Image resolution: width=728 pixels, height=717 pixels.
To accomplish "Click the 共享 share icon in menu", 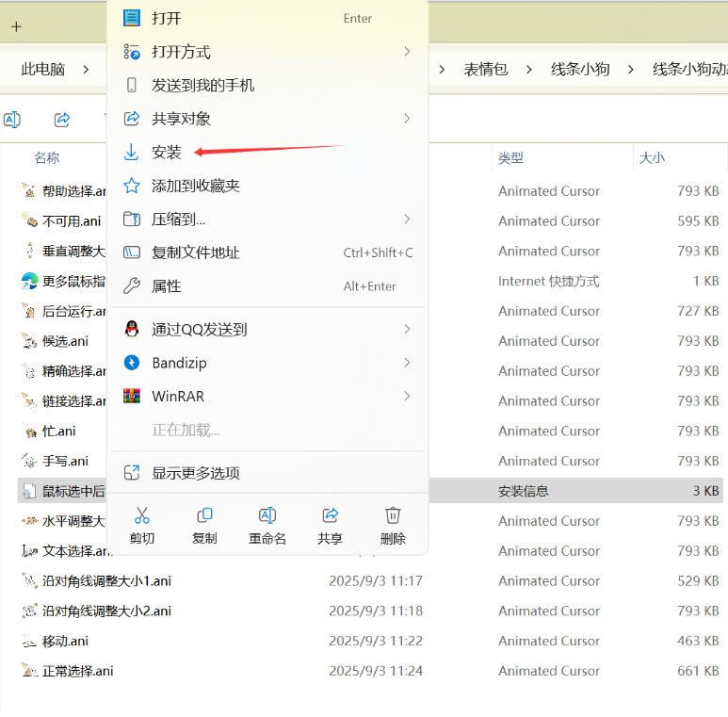I will [331, 515].
